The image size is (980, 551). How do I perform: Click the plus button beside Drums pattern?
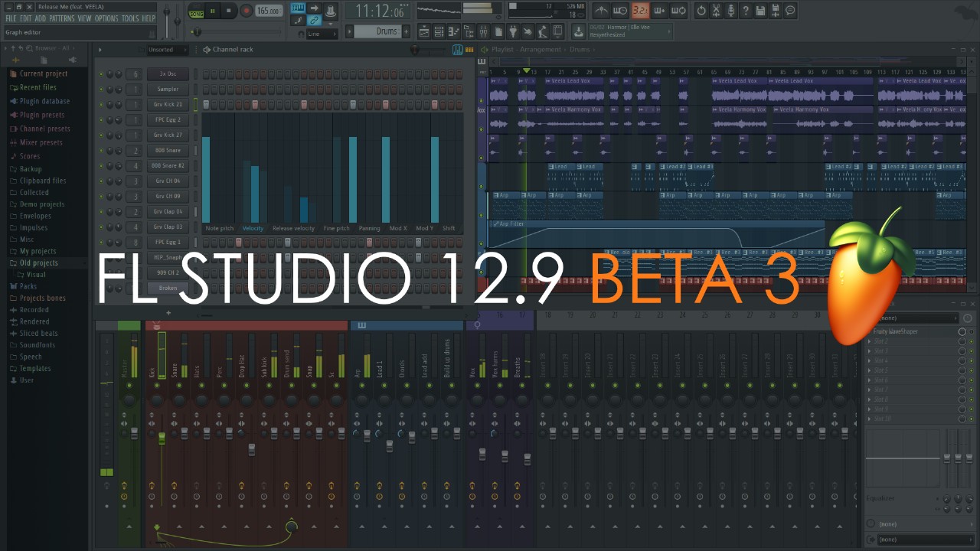(406, 31)
